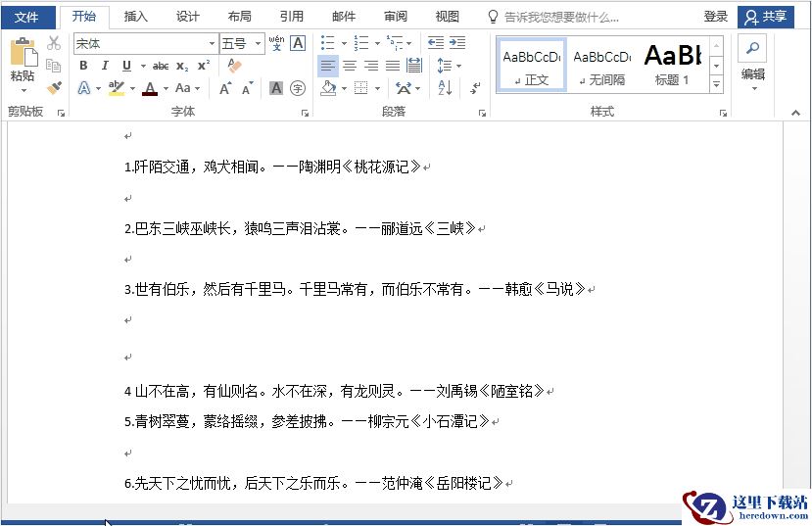Toggle Bold formatting
Image resolution: width=812 pixels, height=526 pixels.
pos(83,66)
